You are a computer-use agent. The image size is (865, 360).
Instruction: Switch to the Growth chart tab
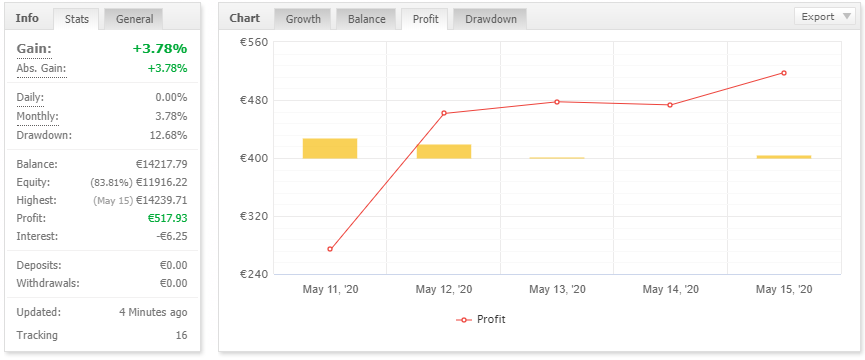pos(303,19)
